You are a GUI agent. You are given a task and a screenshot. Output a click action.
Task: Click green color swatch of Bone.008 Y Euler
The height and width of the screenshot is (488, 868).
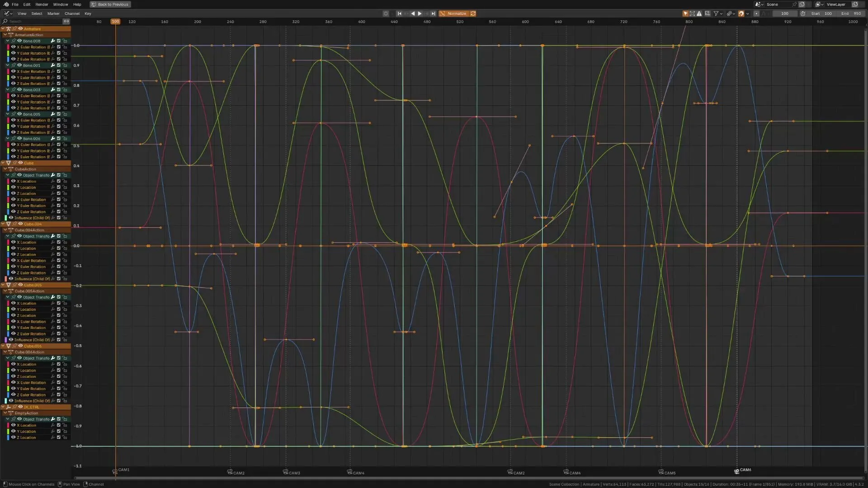8,53
